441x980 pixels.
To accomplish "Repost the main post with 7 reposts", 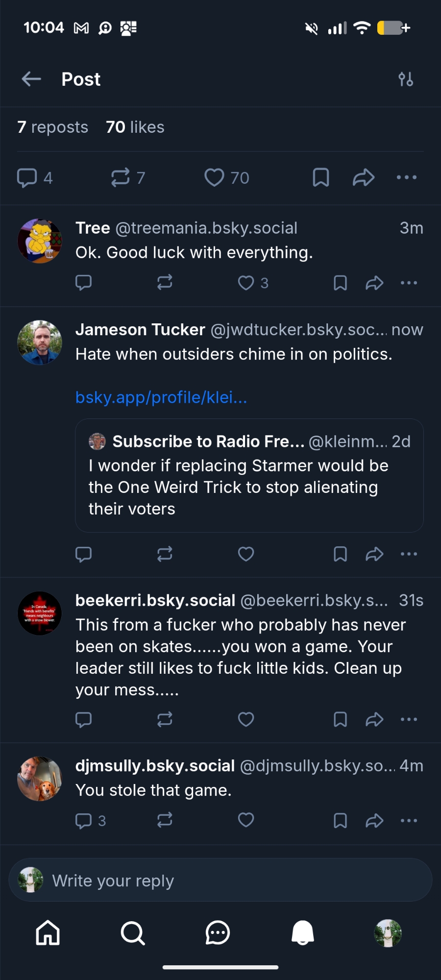I will (121, 178).
